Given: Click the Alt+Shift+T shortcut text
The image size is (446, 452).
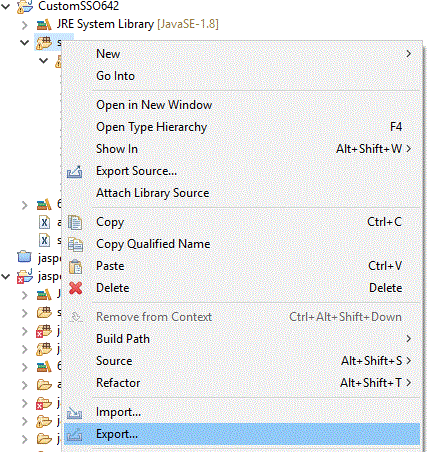Looking at the screenshot, I should pyautogui.click(x=371, y=383).
